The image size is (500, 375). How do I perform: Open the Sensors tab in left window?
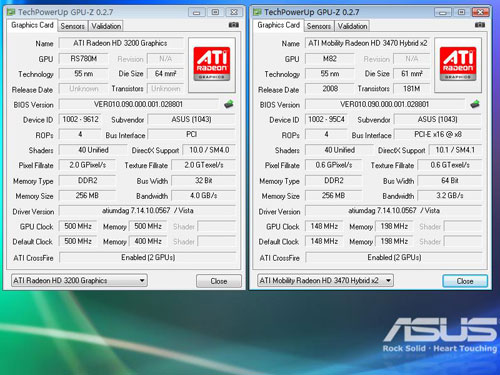[x=72, y=26]
